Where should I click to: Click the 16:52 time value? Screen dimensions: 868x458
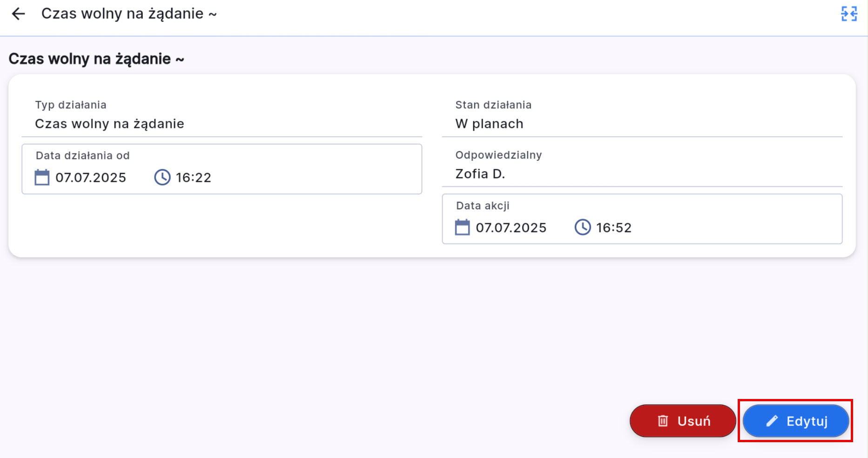click(614, 228)
